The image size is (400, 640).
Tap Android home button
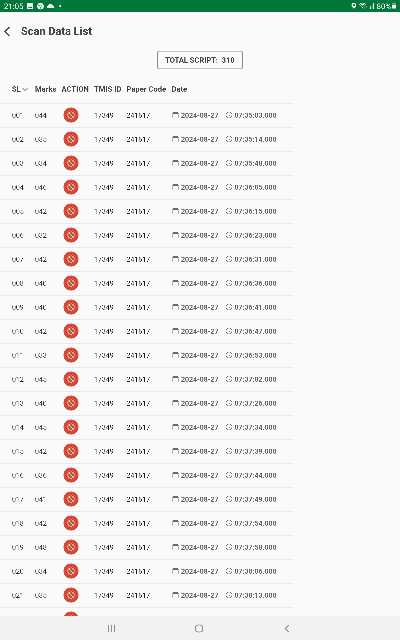[199, 628]
